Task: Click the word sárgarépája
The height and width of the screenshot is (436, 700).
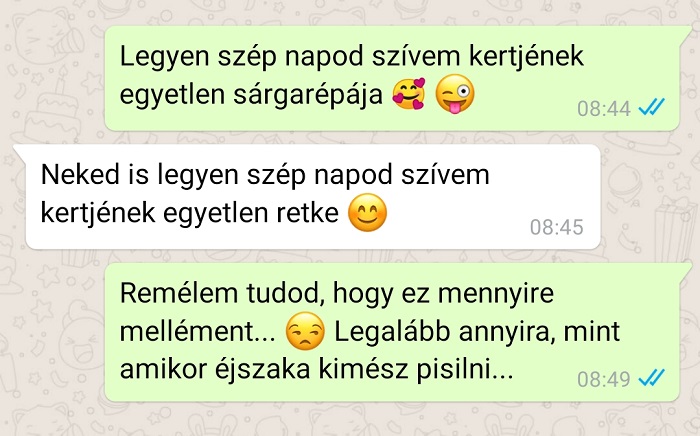Action: point(308,96)
